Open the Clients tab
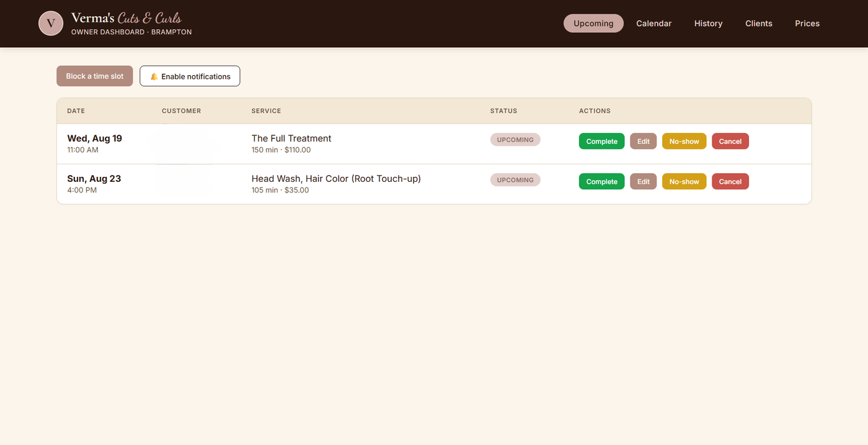This screenshot has height=445, width=868. click(x=759, y=24)
